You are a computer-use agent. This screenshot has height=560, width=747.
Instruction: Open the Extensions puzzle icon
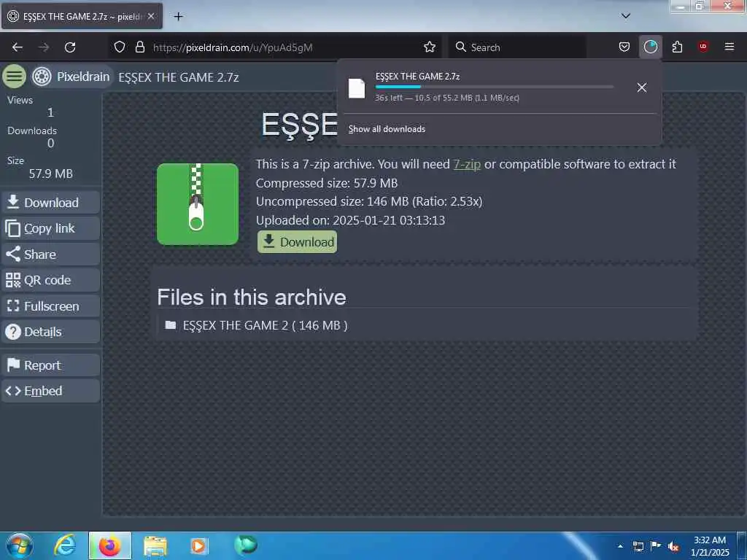click(x=677, y=47)
